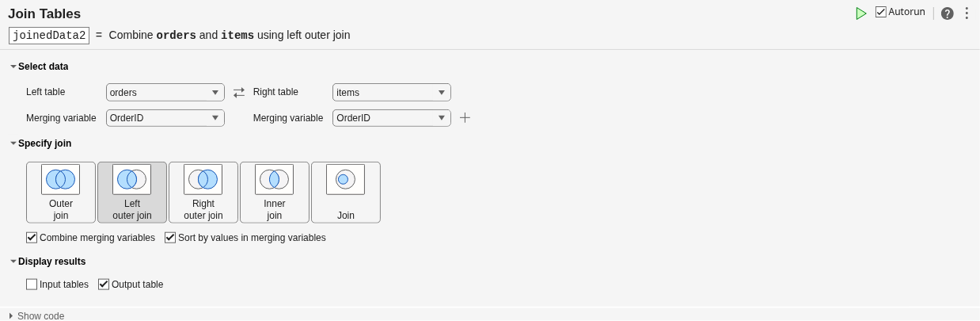Select the Inner join Venn icon

point(275,179)
